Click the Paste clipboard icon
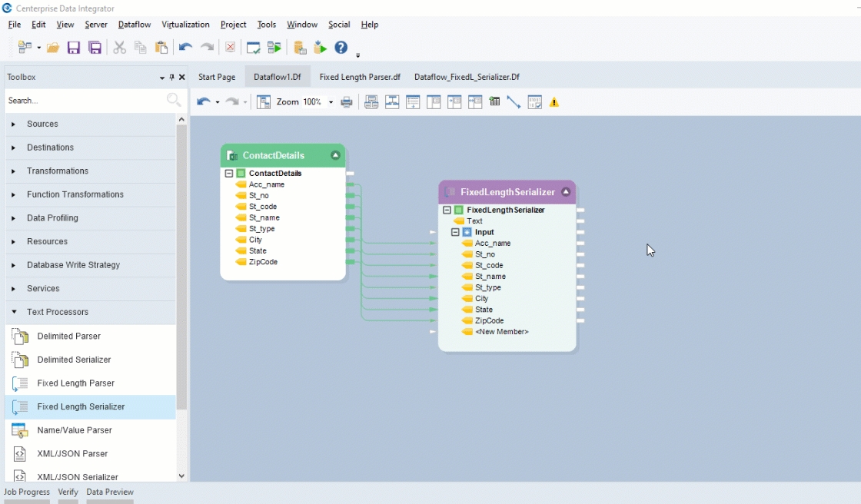The image size is (861, 504). point(161,48)
